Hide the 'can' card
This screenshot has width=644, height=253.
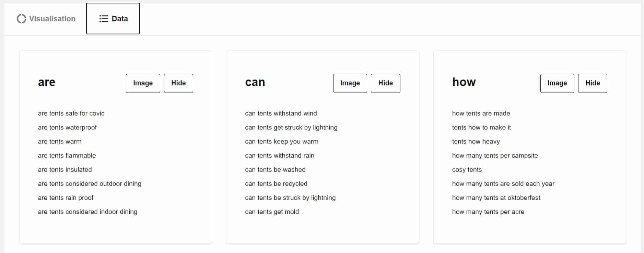385,83
